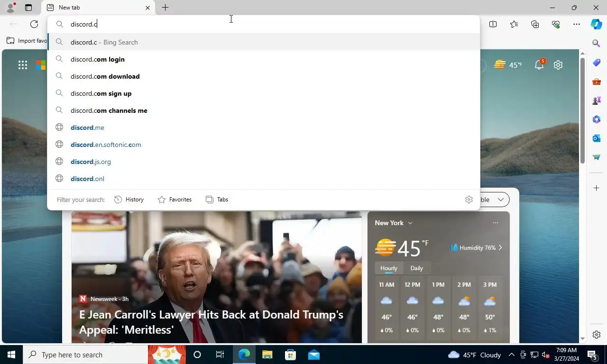Open File Explorer from taskbar
This screenshot has width=607, height=364.
pos(267,355)
